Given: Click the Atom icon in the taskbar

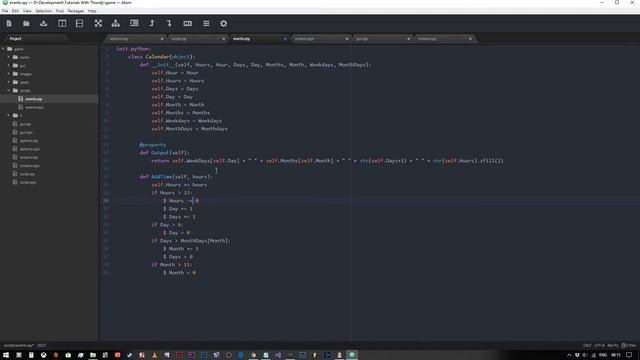Looking at the screenshot, I should coord(352,355).
